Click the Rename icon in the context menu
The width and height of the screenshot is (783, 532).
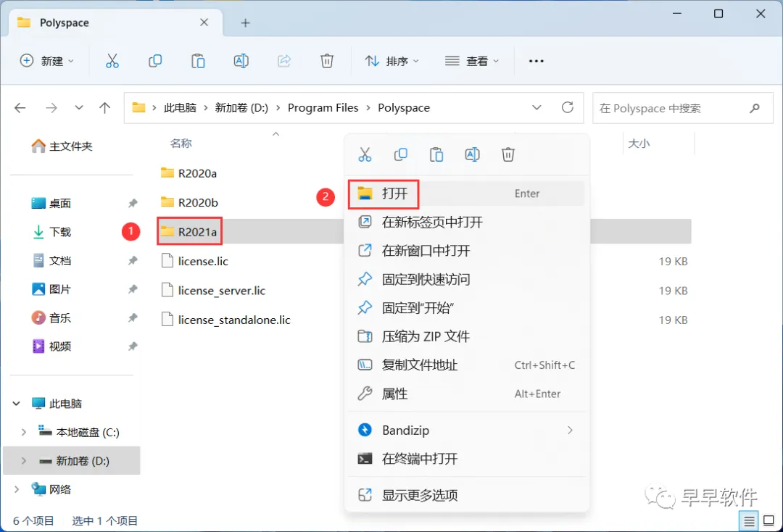point(473,154)
